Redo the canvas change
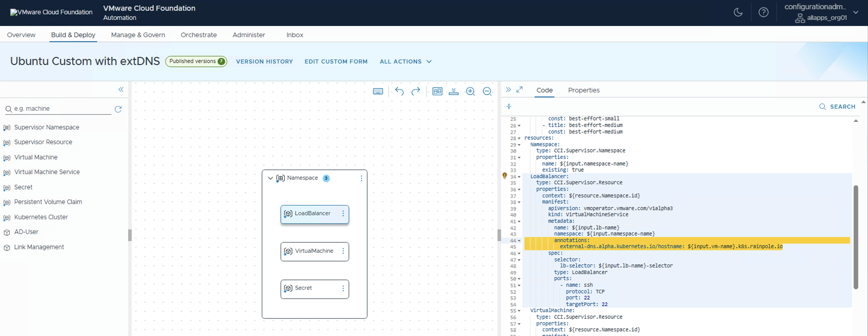The image size is (868, 336). pyautogui.click(x=416, y=91)
